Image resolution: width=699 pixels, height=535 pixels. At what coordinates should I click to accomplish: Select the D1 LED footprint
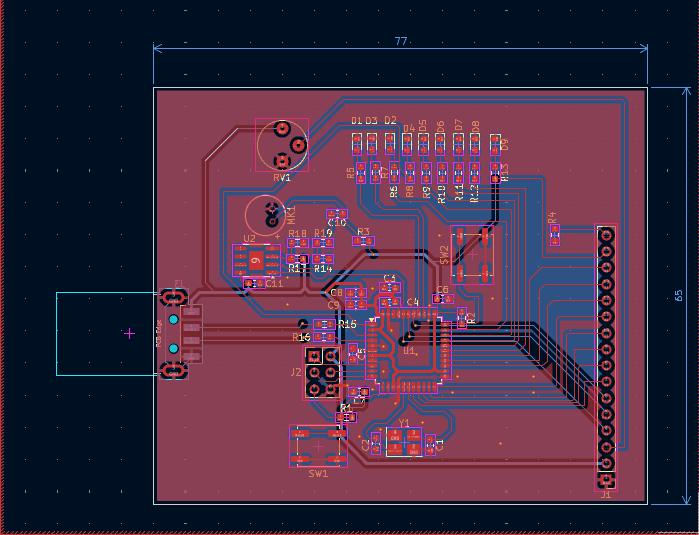(x=357, y=145)
